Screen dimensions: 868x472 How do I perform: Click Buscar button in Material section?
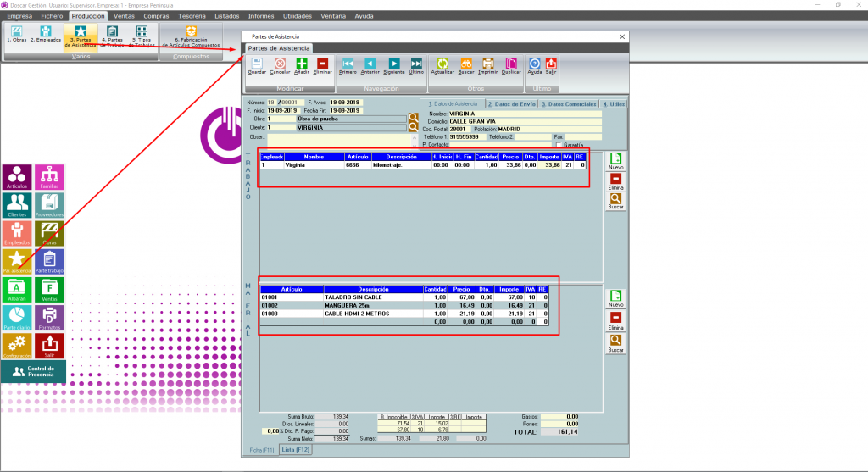coord(615,344)
